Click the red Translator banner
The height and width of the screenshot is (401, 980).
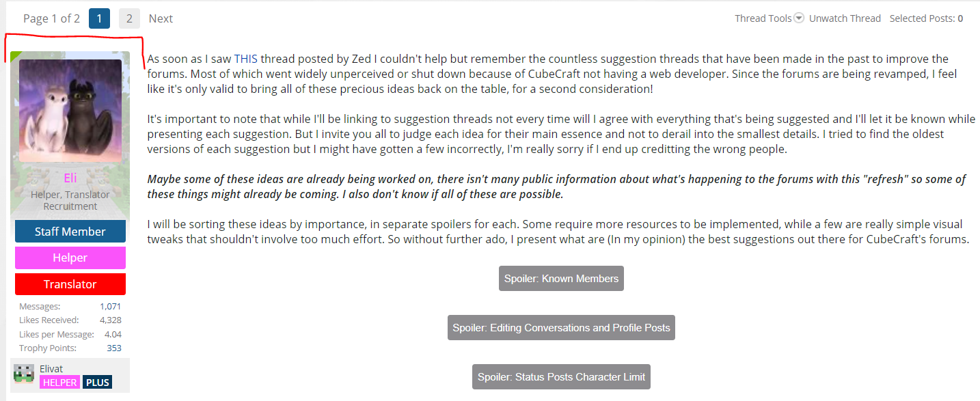pos(70,284)
